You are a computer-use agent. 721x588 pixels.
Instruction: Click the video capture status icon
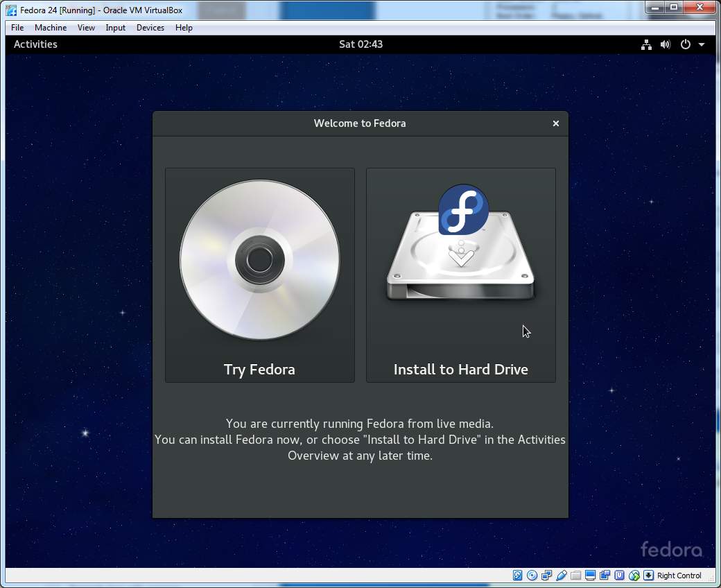tap(605, 575)
